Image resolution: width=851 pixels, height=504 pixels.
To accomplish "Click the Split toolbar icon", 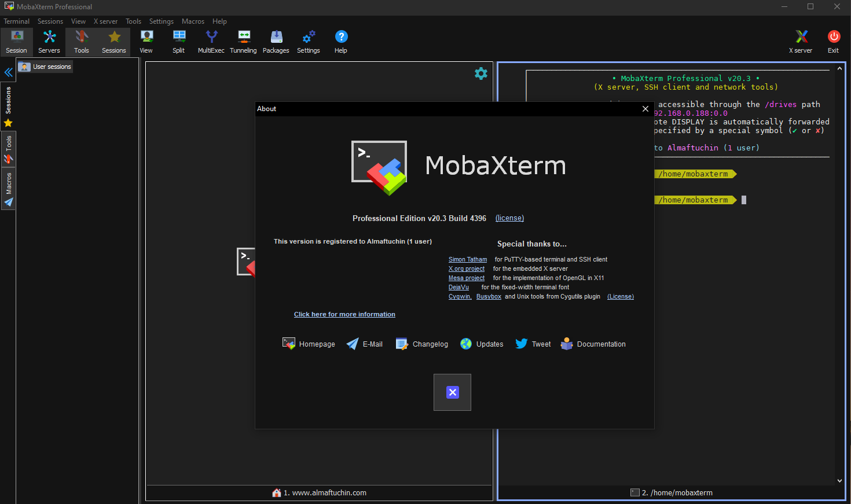I will click(179, 42).
